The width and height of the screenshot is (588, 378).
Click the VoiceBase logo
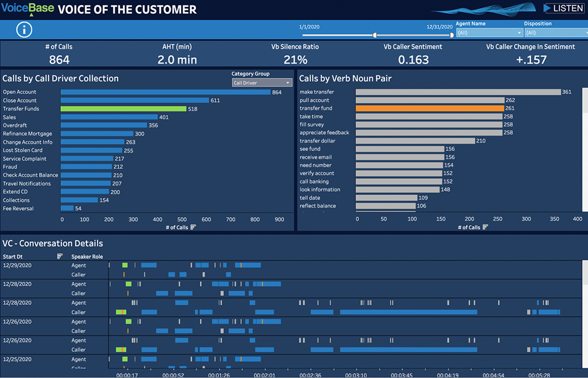(x=27, y=9)
